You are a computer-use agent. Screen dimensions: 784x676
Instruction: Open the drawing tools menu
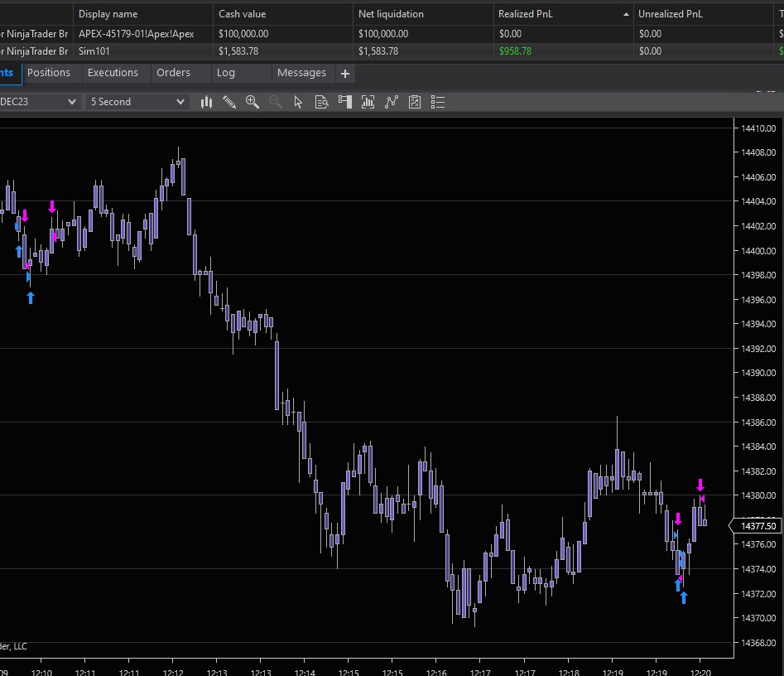coord(229,102)
